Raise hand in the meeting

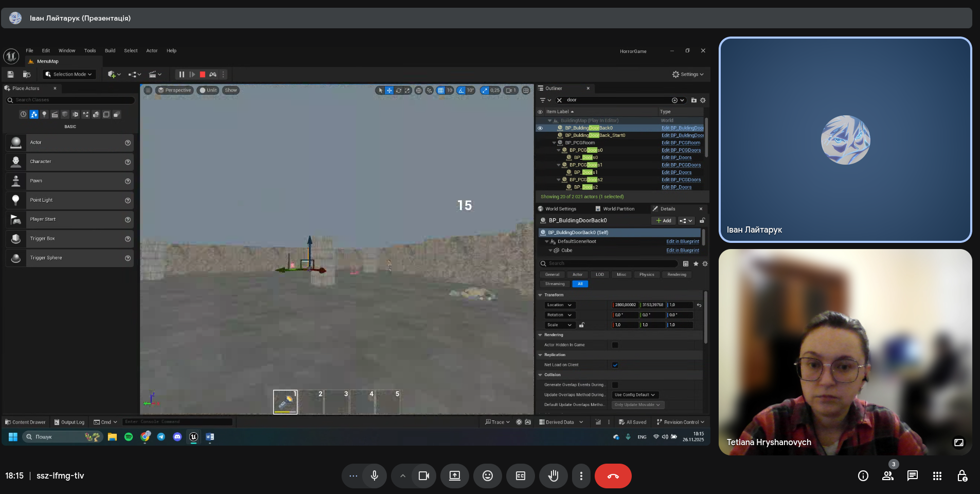tap(553, 476)
